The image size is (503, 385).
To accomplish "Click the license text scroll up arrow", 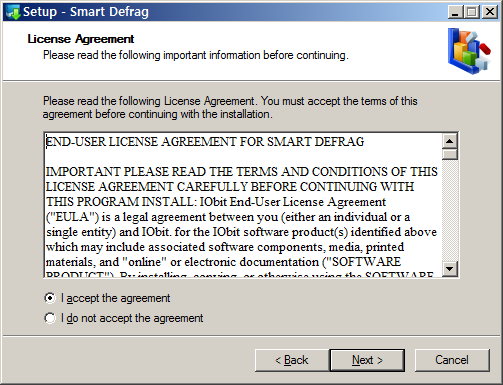I will click(x=450, y=141).
